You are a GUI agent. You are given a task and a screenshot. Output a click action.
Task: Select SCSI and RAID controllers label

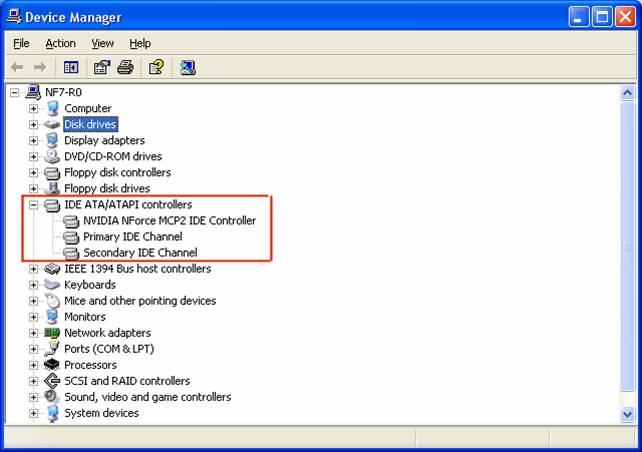click(x=127, y=381)
